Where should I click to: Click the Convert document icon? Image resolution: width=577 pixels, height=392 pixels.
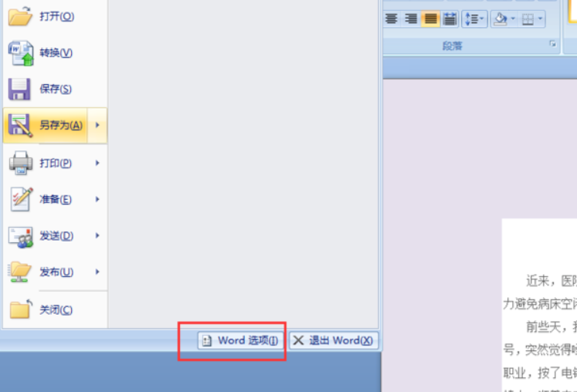coord(21,53)
